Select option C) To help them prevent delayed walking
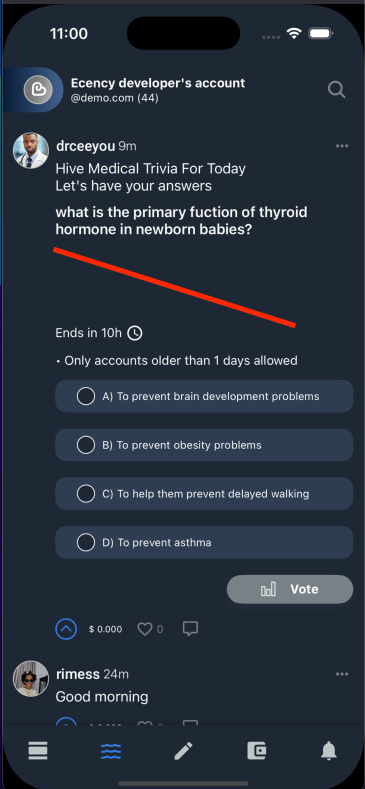The image size is (365, 789). pos(204,494)
